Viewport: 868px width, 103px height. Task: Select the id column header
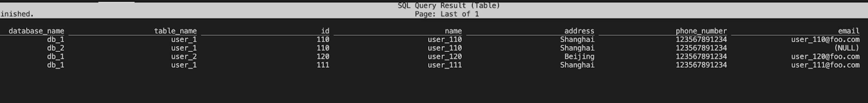[x=325, y=31]
